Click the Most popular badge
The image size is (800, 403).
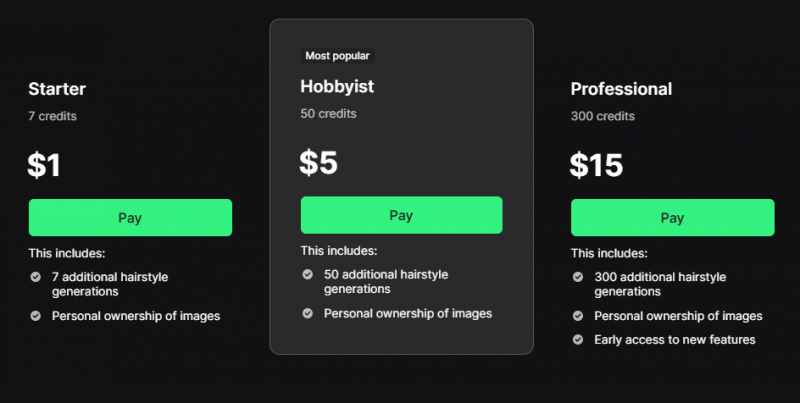[338, 56]
